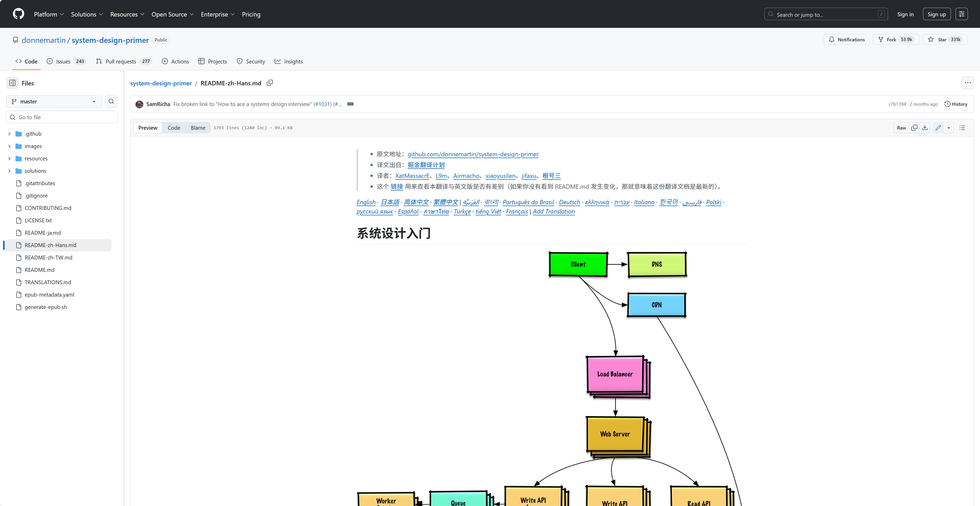Click the Go to file input field
This screenshot has width=980, height=506.
tap(61, 117)
